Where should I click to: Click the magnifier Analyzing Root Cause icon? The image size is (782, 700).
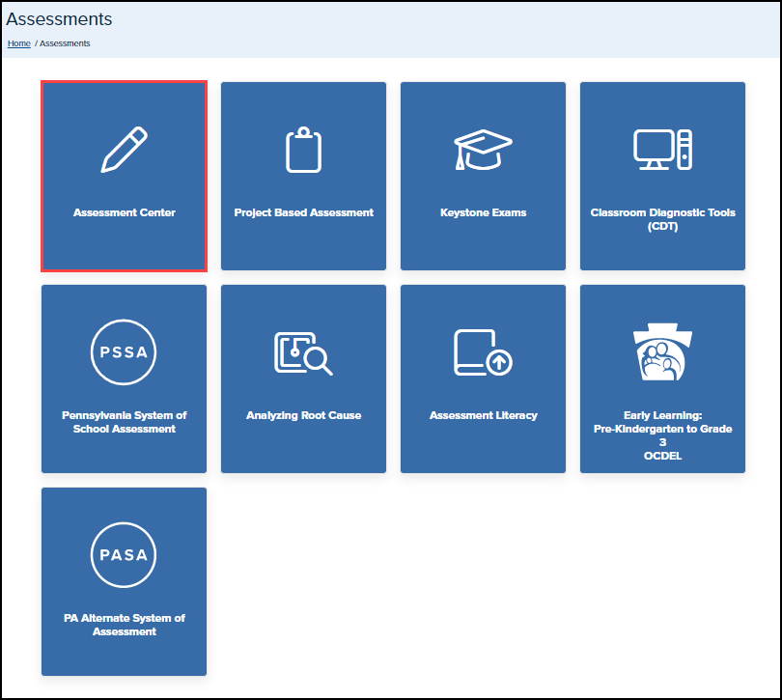[303, 352]
